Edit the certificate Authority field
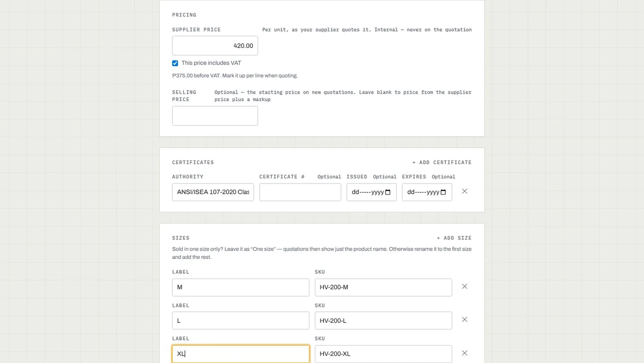This screenshot has width=644, height=363. coord(213,192)
